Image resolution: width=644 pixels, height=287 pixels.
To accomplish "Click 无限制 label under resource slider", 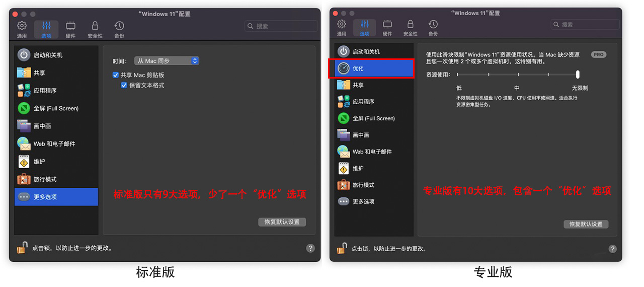I will pos(580,88).
